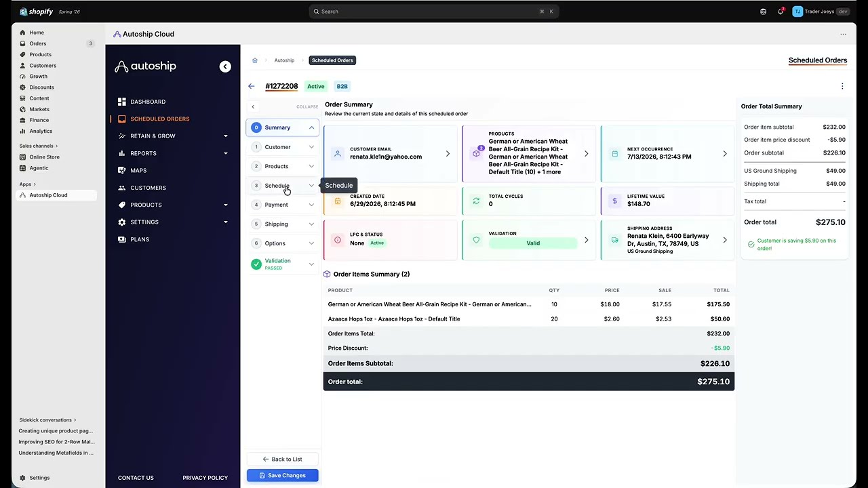Screen dimensions: 868x488
Task: Open the Autoship Cloud header three-dot menu
Action: click(844, 34)
